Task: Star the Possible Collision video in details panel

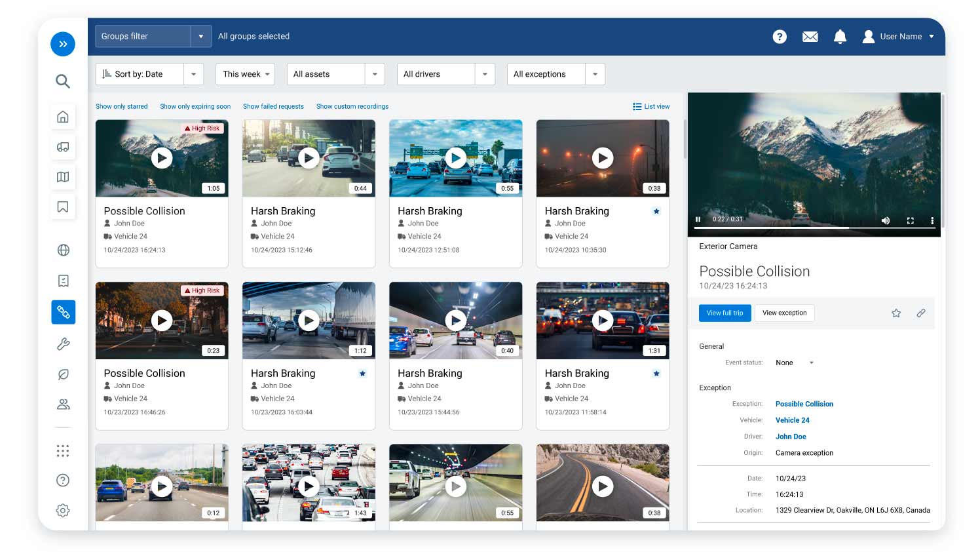Action: click(x=895, y=313)
